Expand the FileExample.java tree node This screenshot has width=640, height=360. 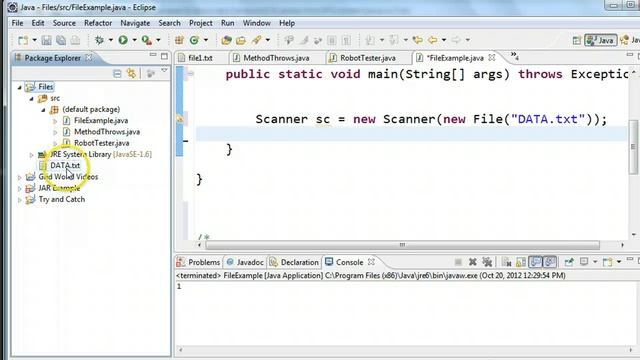55,121
